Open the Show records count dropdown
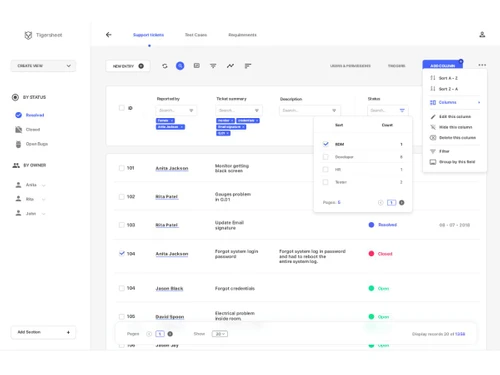Screen dimensions: 500x375 pyautogui.click(x=220, y=334)
